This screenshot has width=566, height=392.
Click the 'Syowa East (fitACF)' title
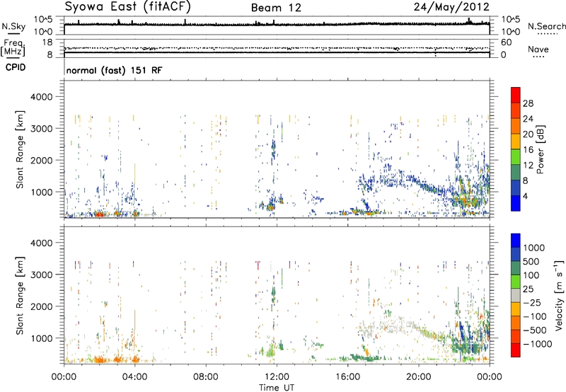pyautogui.click(x=128, y=6)
